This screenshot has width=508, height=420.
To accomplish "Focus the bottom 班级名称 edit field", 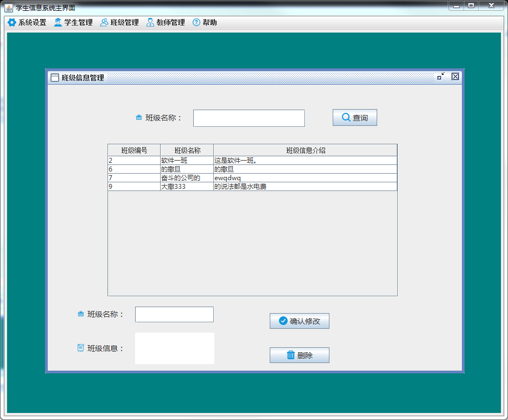I will [x=174, y=315].
